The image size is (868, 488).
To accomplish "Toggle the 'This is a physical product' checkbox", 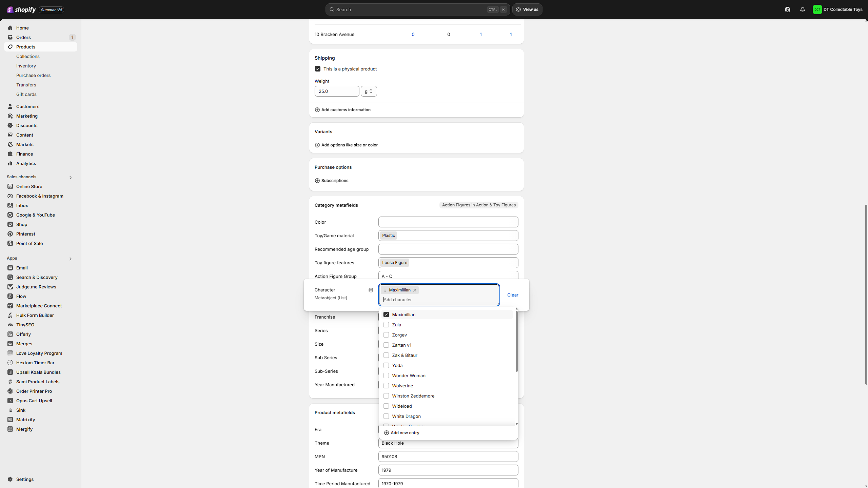I will (x=318, y=69).
